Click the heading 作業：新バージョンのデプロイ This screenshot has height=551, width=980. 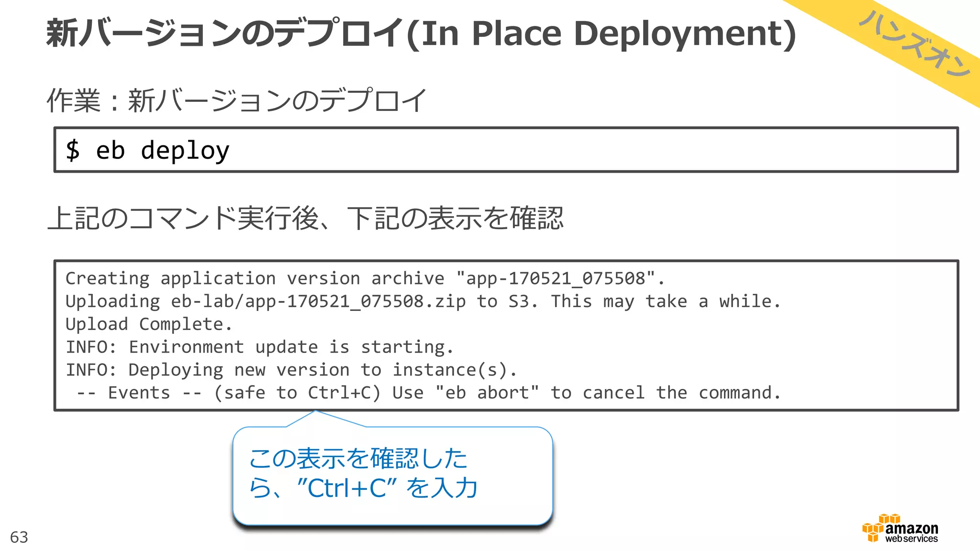[x=236, y=100]
